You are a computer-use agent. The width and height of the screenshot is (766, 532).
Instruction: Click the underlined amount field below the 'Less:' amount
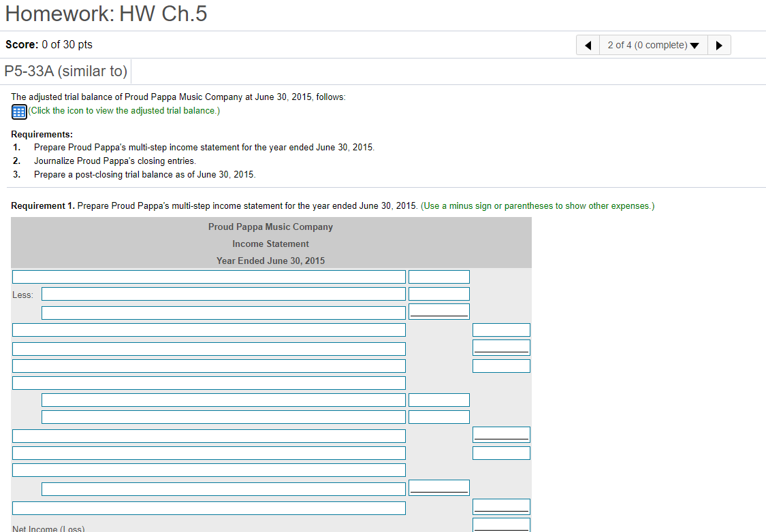pos(438,312)
